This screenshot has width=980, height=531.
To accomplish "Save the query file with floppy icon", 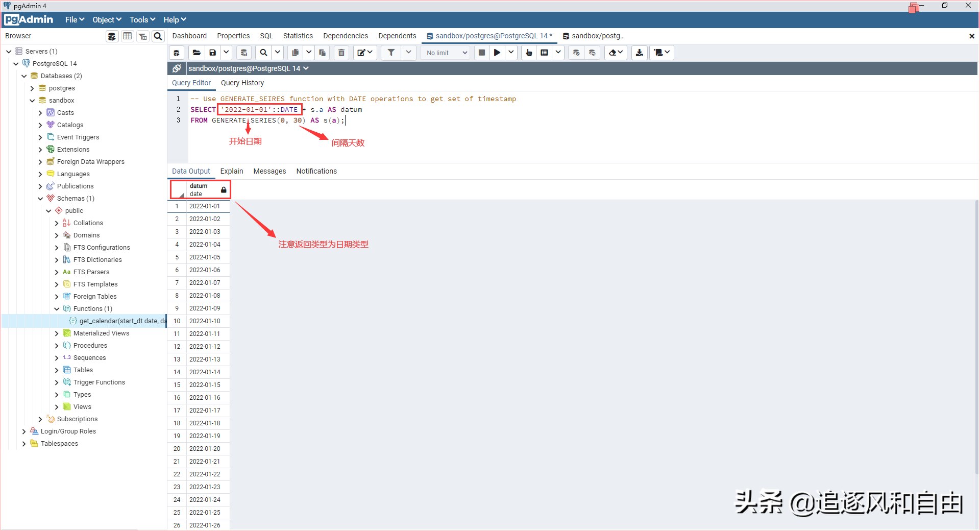I will [213, 53].
